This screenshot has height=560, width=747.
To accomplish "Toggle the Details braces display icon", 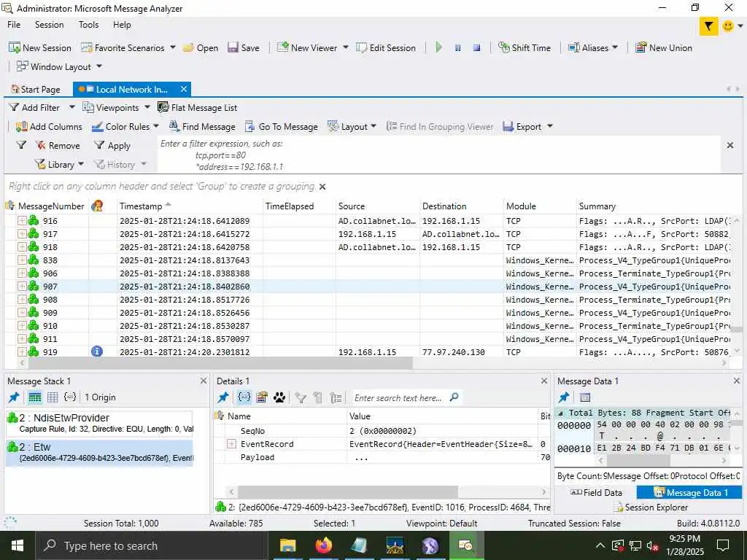I will pos(244,397).
